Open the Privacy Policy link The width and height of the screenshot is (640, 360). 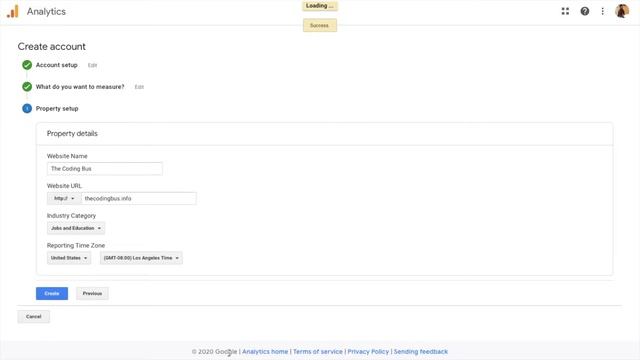coord(368,351)
